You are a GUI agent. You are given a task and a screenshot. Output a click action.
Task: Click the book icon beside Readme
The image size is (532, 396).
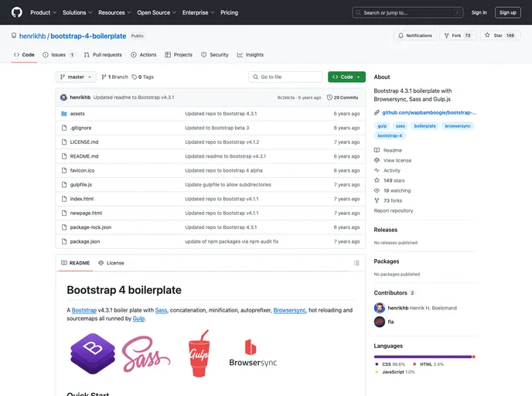(x=377, y=150)
